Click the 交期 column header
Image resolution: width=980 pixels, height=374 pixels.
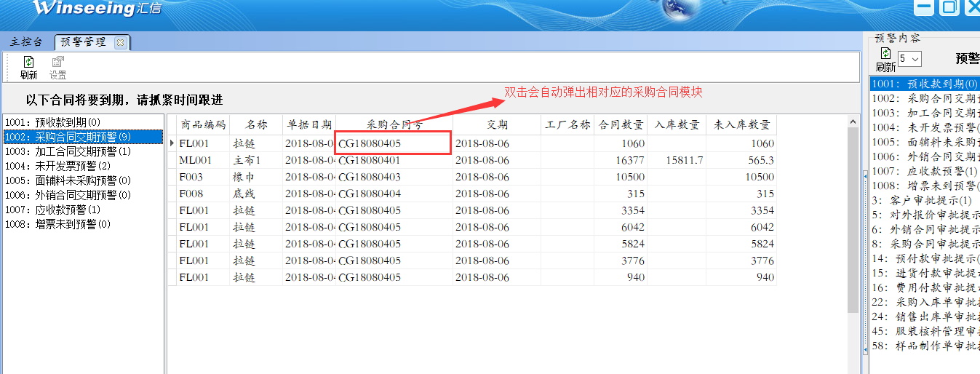(x=498, y=124)
